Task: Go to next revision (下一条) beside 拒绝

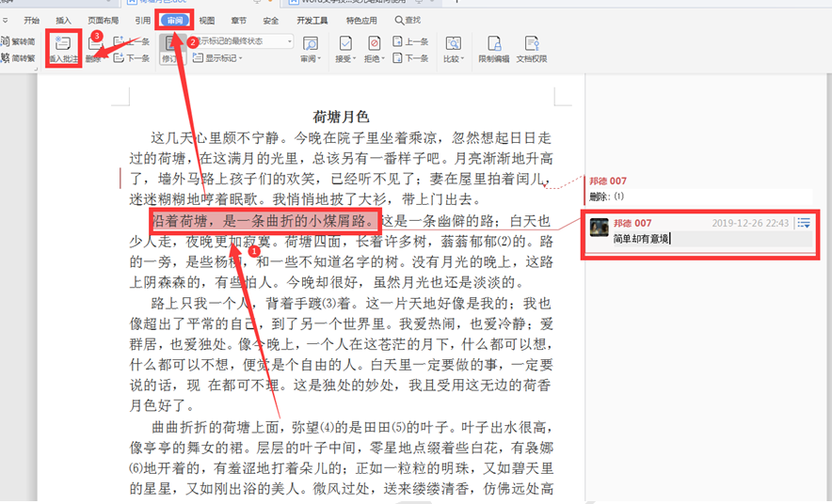Action: (x=410, y=57)
